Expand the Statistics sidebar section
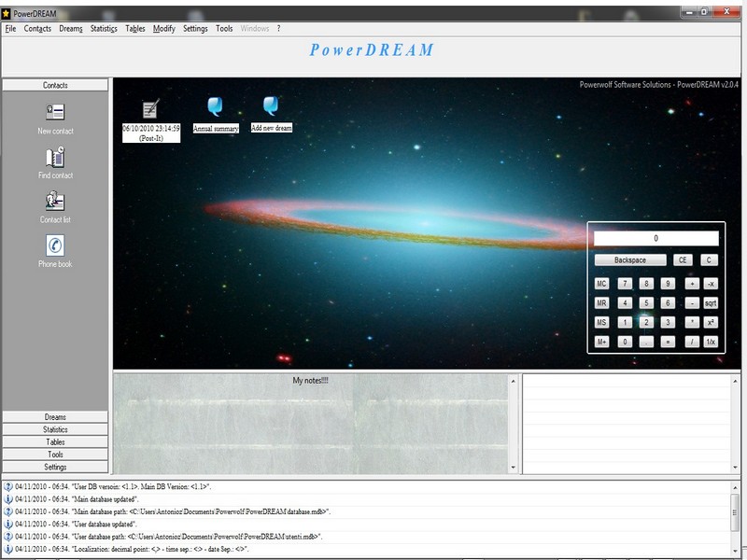This screenshot has height=560, width=747. click(55, 429)
